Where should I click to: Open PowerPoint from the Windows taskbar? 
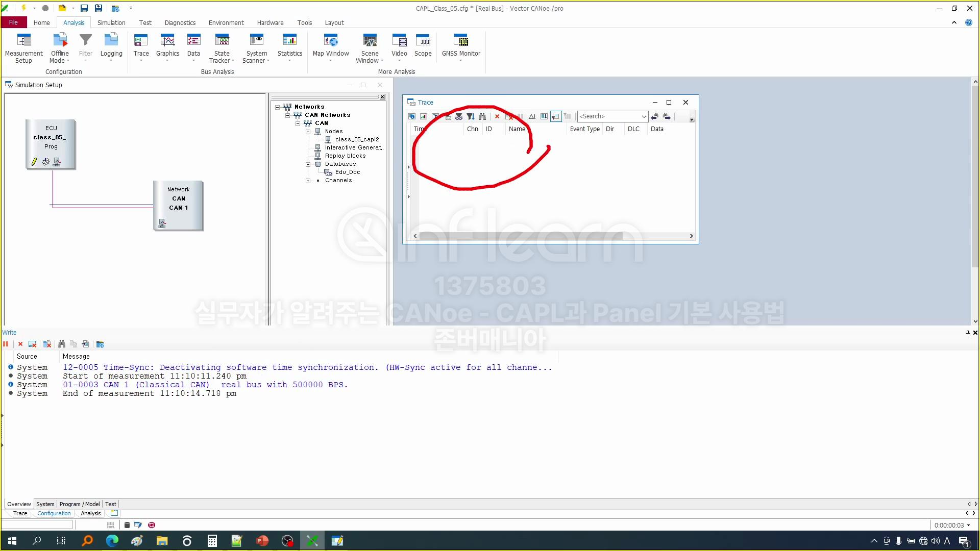click(262, 541)
